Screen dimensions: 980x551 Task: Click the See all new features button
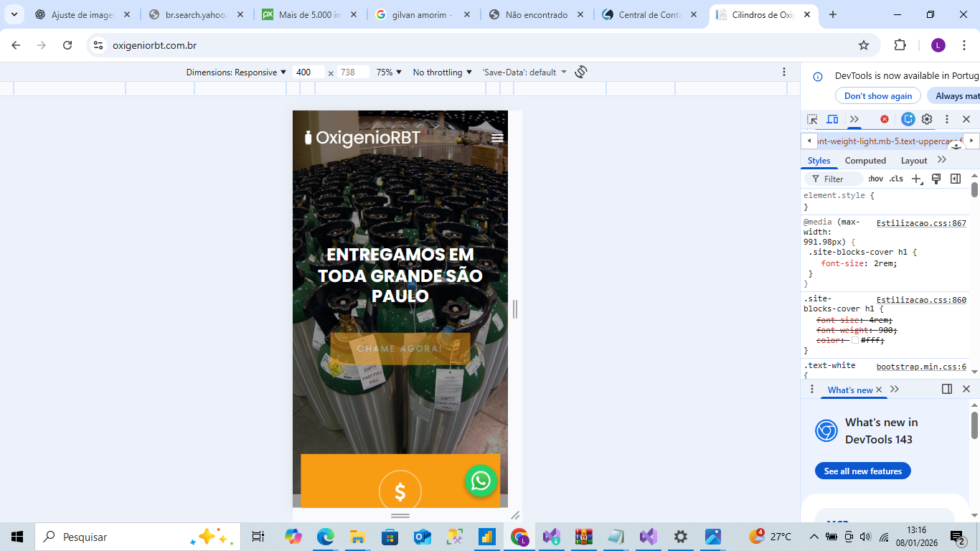[x=862, y=471]
